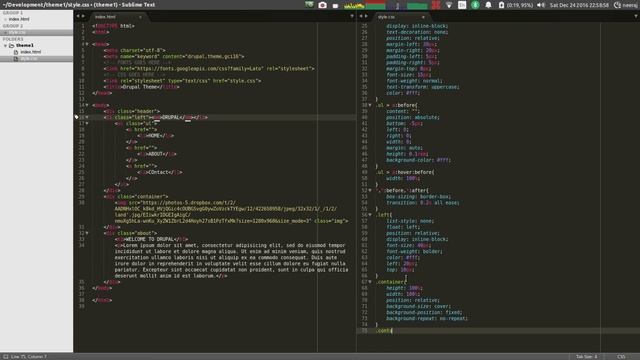
Task: Fold the ul block at line 17
Action: coord(87,124)
